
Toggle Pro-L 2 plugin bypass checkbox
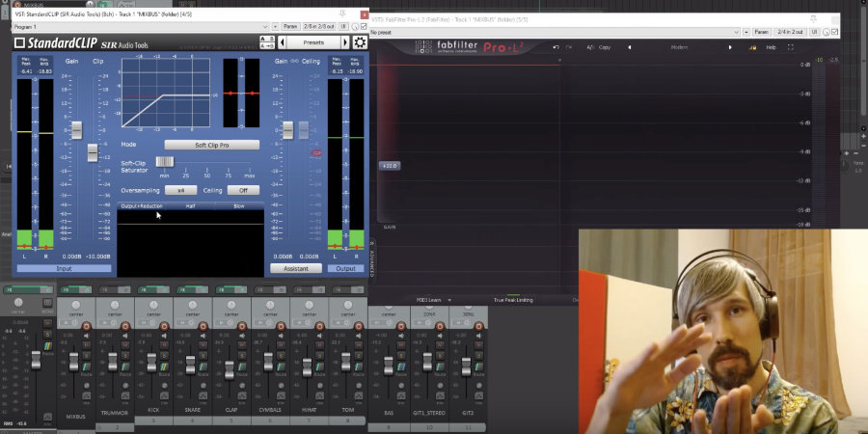click(834, 32)
